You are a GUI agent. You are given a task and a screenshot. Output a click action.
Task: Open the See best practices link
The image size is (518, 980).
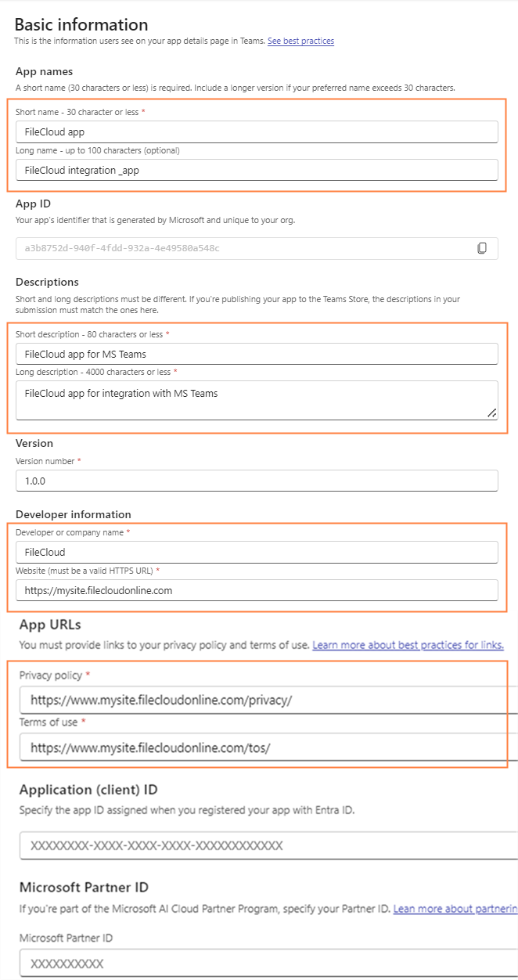pyautogui.click(x=300, y=41)
